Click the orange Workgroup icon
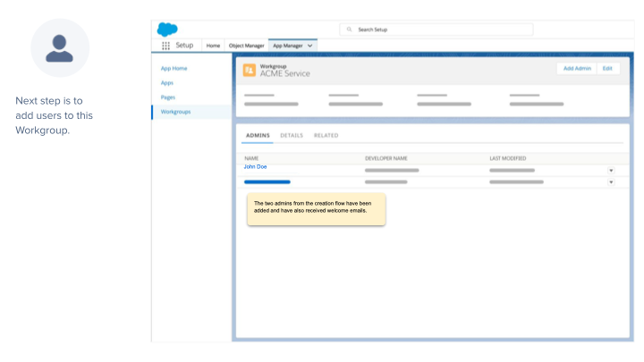 (250, 70)
